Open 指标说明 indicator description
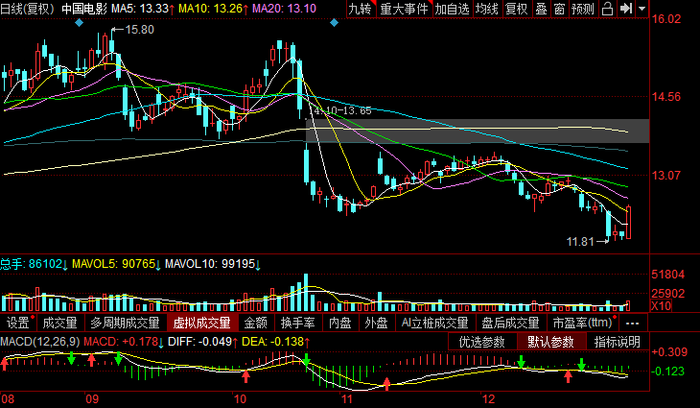Image resolution: width=700 pixels, height=408 pixels. tap(617, 342)
